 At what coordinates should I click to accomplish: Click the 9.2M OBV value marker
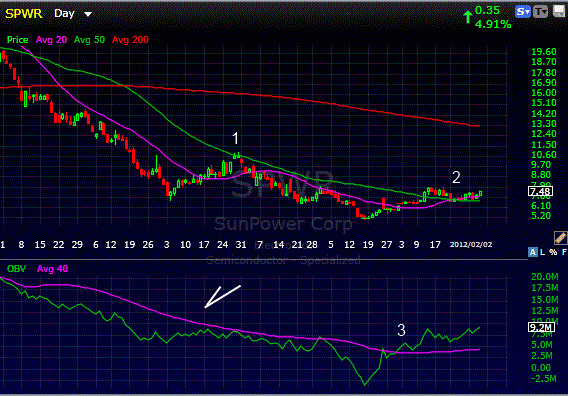[541, 327]
